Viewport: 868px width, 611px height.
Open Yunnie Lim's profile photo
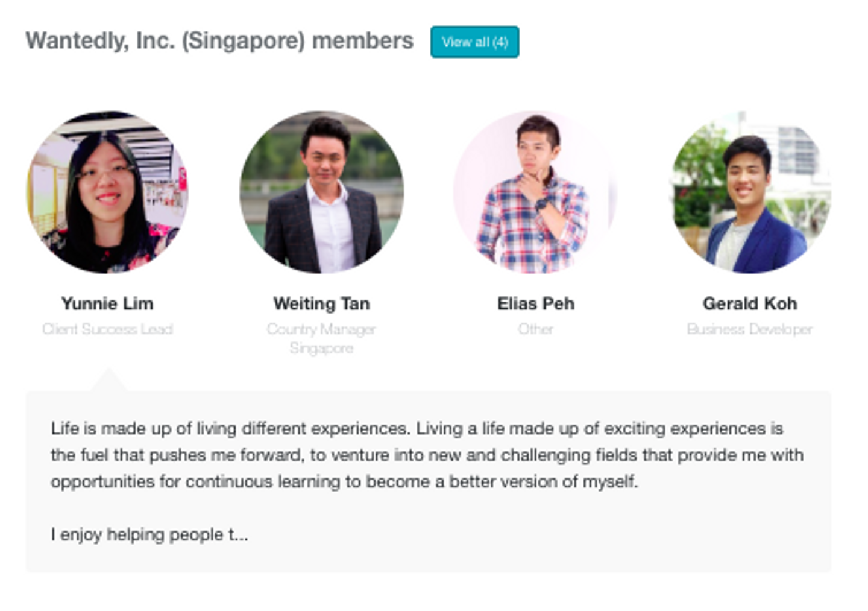[x=107, y=192]
